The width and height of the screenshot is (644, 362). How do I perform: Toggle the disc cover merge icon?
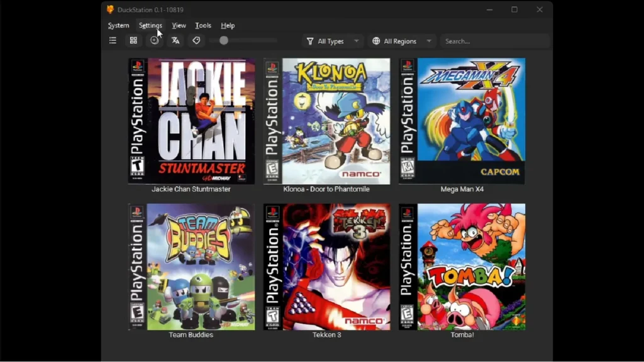click(155, 41)
